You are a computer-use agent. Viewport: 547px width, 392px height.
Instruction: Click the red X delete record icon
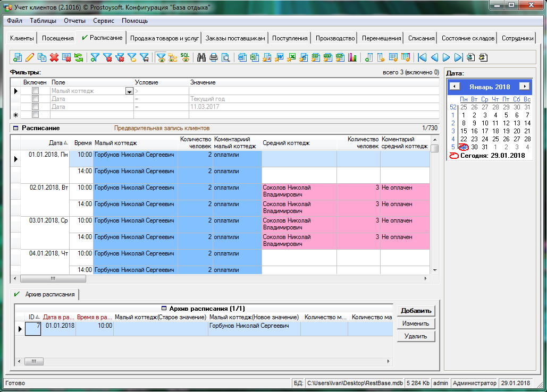54,57
